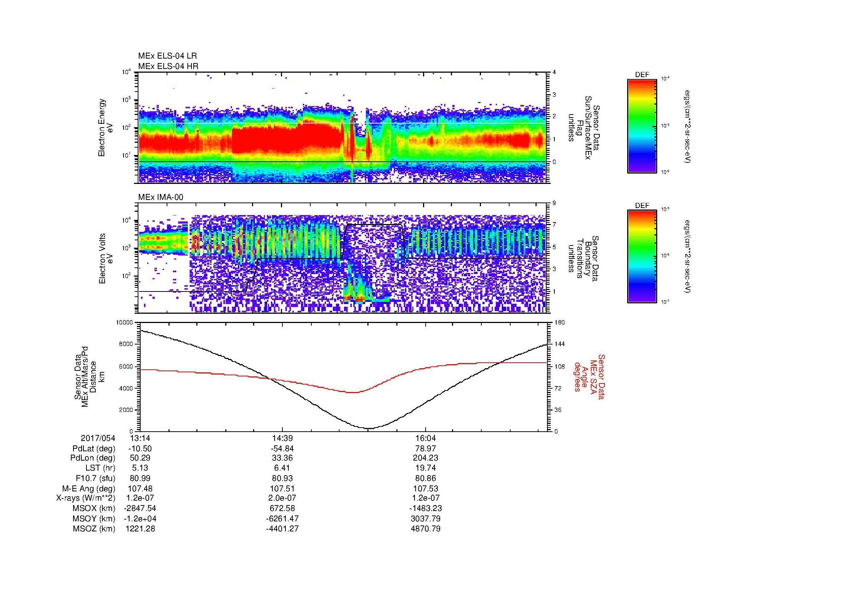
Task: Click the M-E Ang value 107.48
Action: 140,488
